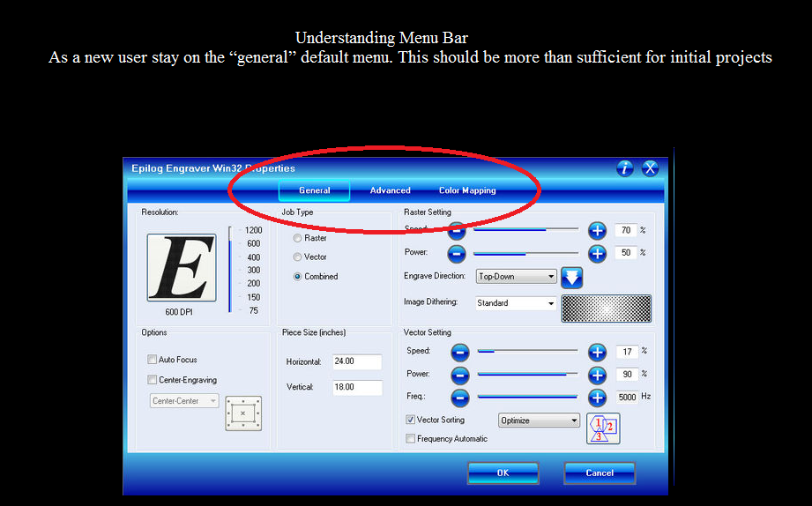Increase Vector Speed with the plus button

[x=597, y=353]
